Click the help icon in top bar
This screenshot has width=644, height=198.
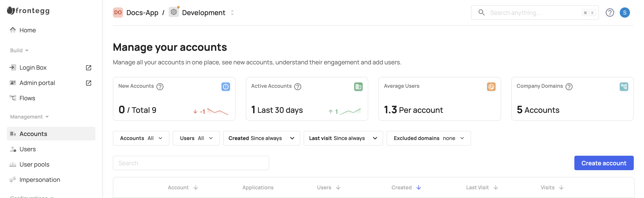(609, 13)
